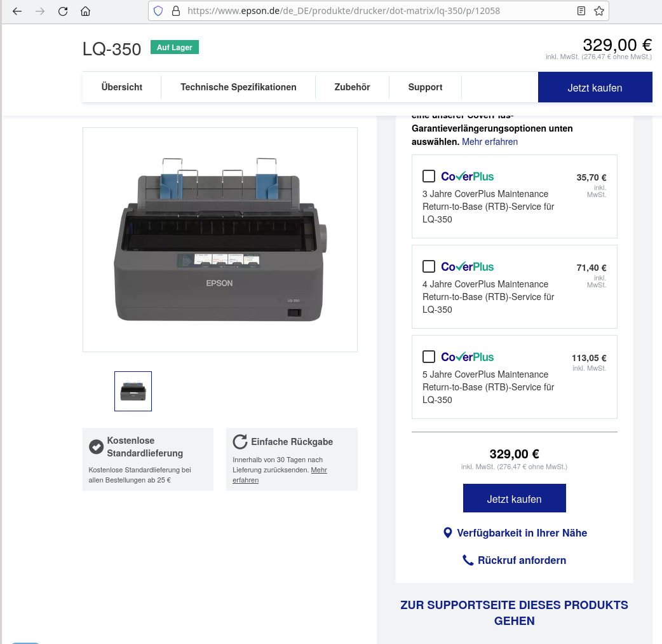Click the Kostenlose Standardlieferung heading
The height and width of the screenshot is (644, 662).
coord(145,447)
